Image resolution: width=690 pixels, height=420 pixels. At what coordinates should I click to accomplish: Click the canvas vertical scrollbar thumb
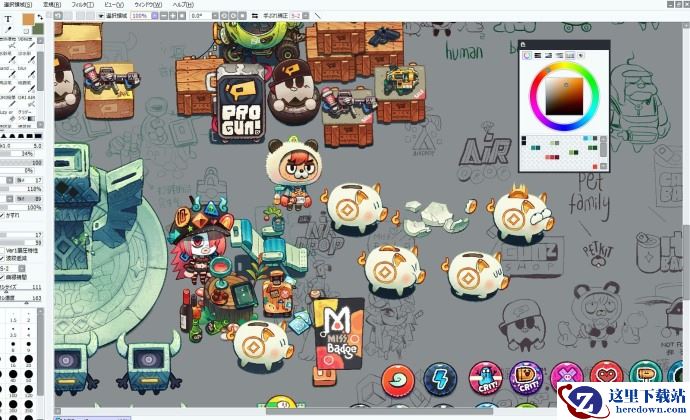tap(686, 262)
